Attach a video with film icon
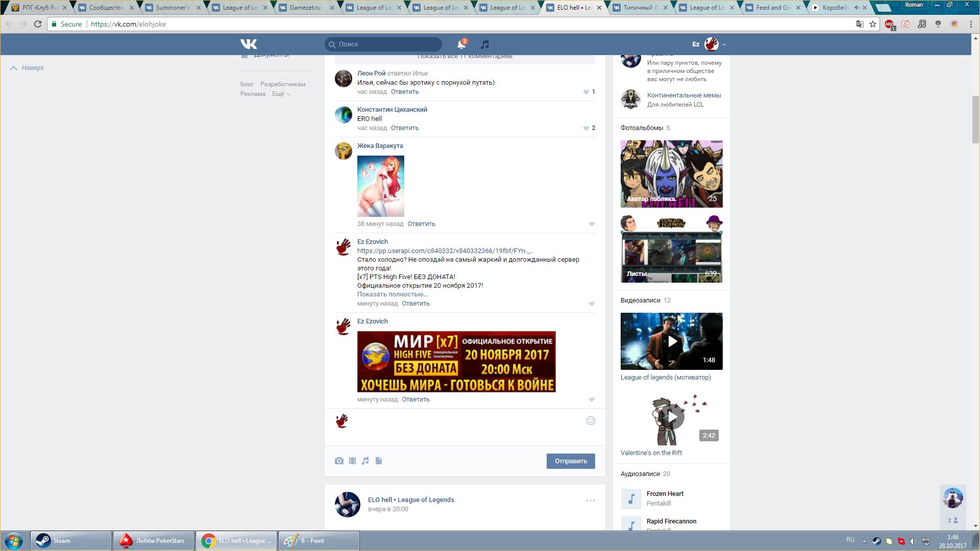 [x=352, y=461]
